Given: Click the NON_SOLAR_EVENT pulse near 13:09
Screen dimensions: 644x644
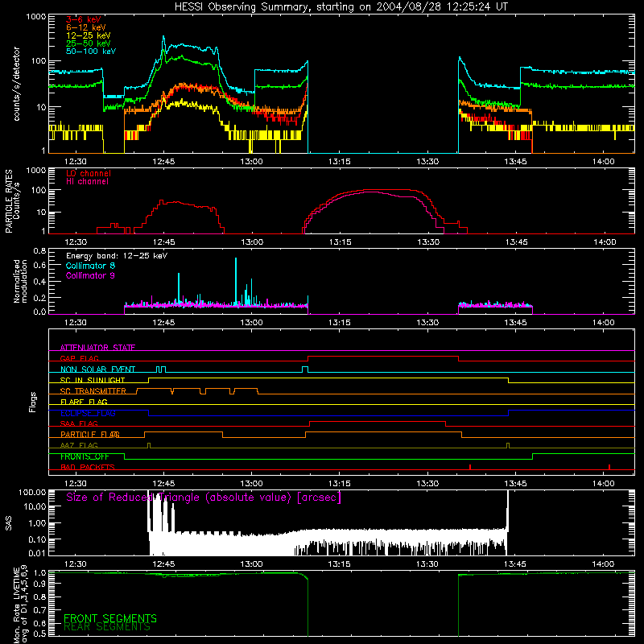Looking at the screenshot, I should [x=305, y=369].
